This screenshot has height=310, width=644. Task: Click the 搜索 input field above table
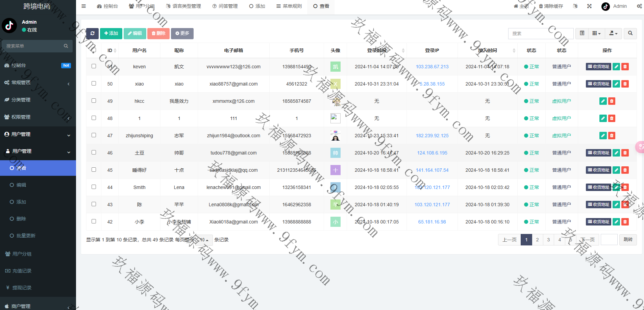(541, 33)
